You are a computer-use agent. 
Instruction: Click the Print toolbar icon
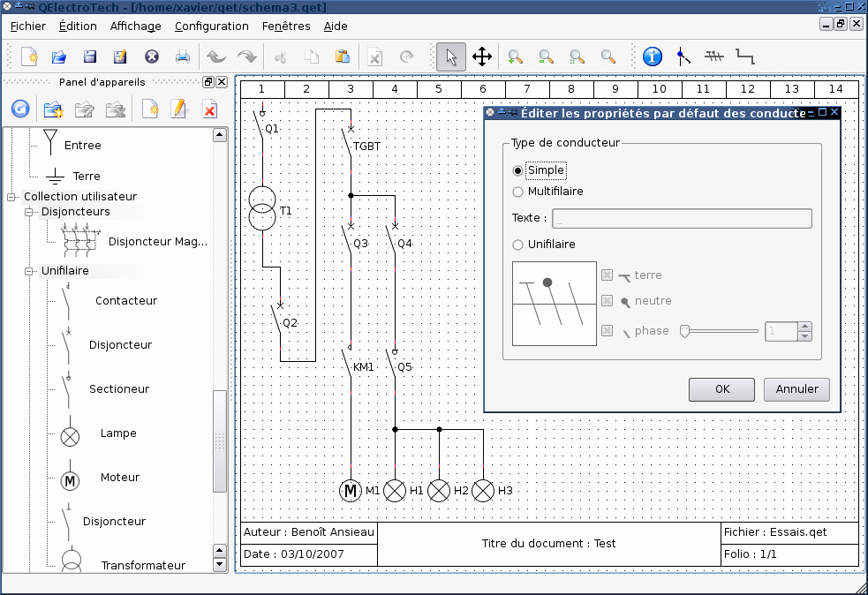point(183,56)
